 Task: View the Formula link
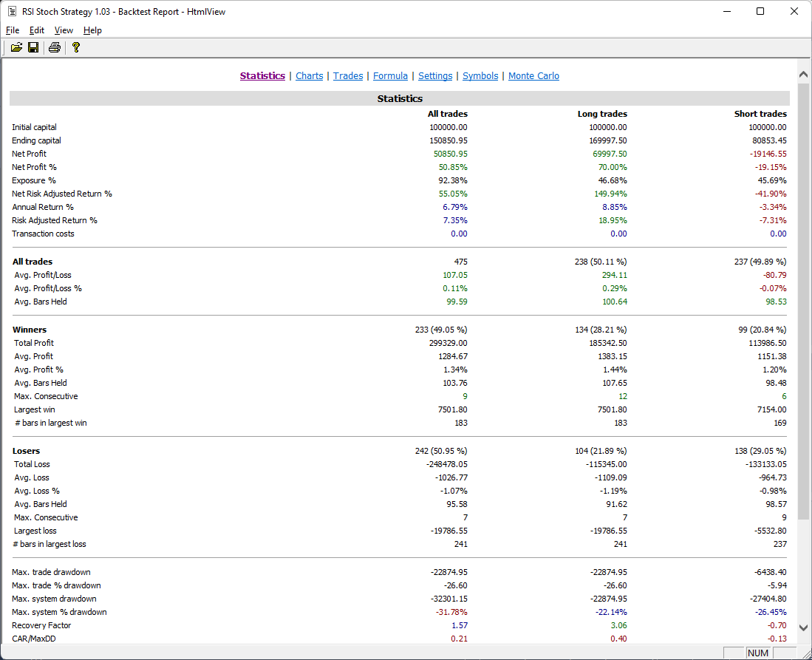390,75
